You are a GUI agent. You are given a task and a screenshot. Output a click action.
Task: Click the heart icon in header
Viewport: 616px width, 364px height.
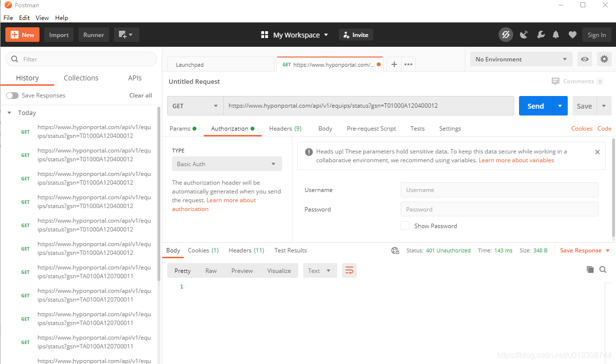(x=573, y=35)
